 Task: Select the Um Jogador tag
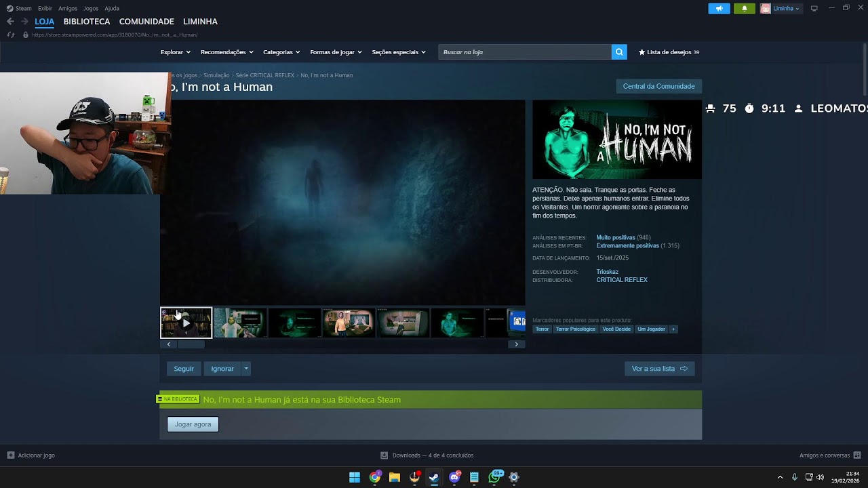click(x=651, y=329)
